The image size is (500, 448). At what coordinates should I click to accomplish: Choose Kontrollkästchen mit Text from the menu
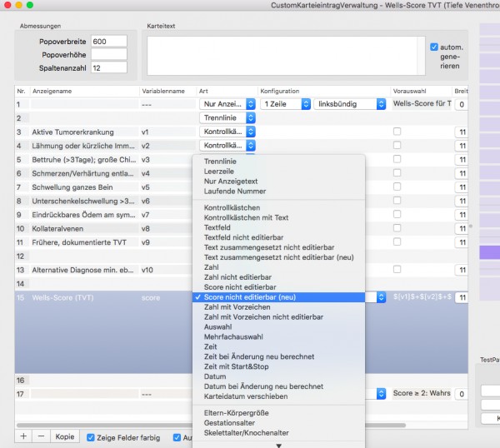tap(246, 217)
